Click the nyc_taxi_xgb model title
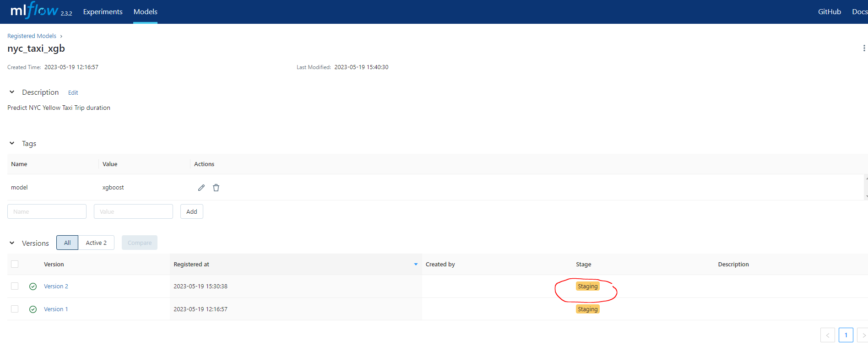The height and width of the screenshot is (362, 868). [36, 49]
